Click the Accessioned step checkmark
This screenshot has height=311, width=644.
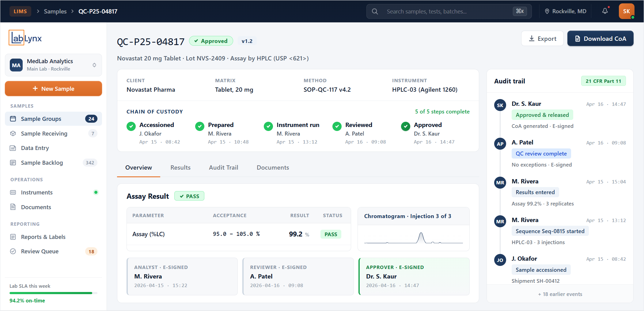(x=131, y=126)
